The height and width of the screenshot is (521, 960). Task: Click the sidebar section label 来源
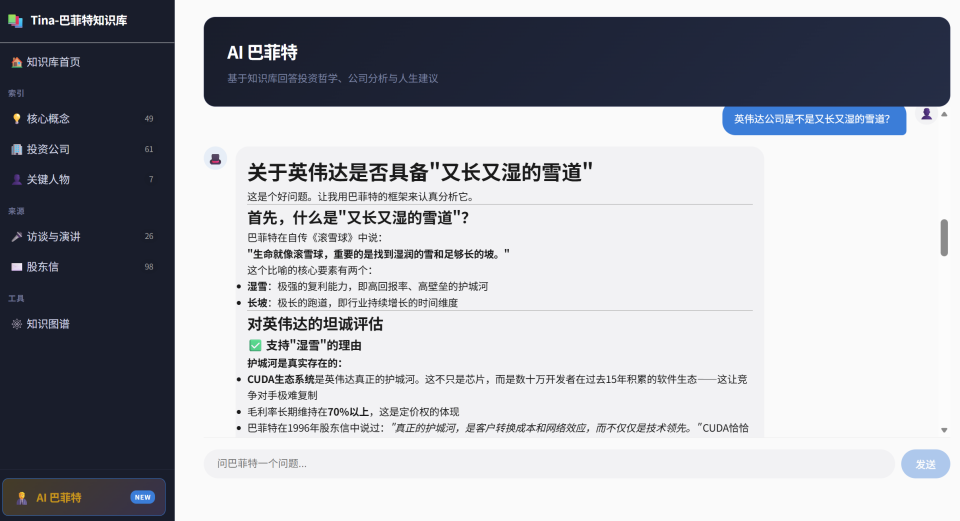click(16, 211)
